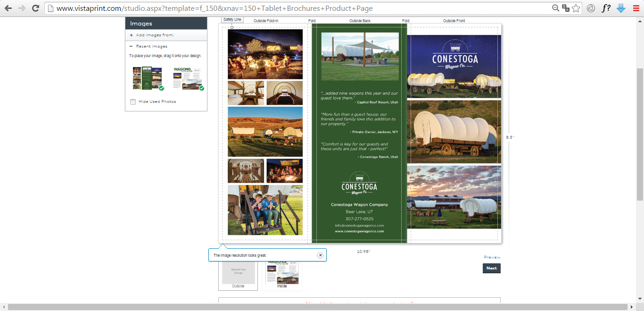
Task: Click the f? extension icon
Action: (x=606, y=8)
